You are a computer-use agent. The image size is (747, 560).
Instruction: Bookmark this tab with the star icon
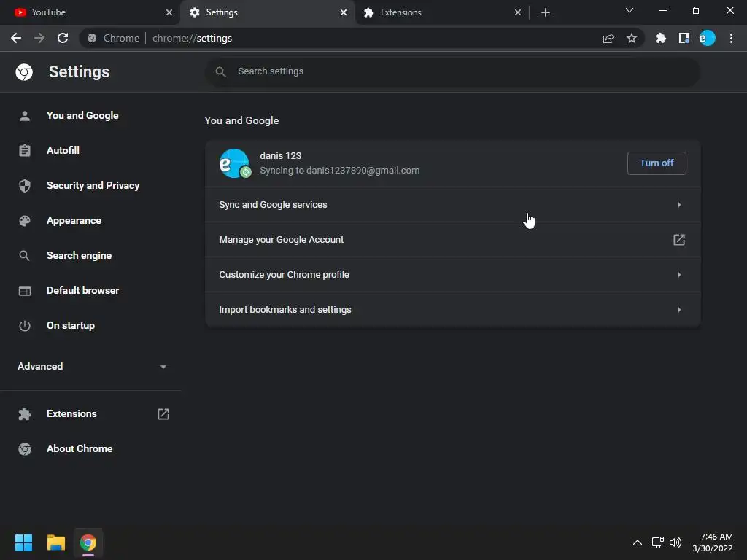(632, 38)
